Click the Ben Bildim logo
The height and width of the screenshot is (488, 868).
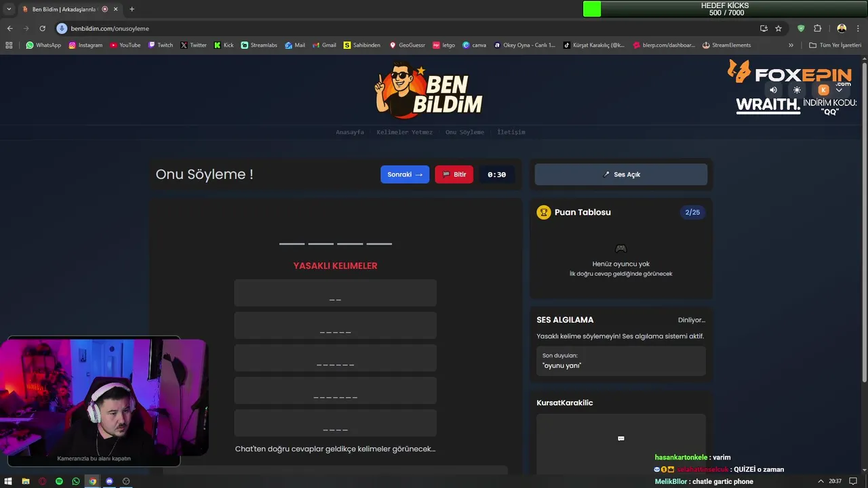(x=429, y=89)
